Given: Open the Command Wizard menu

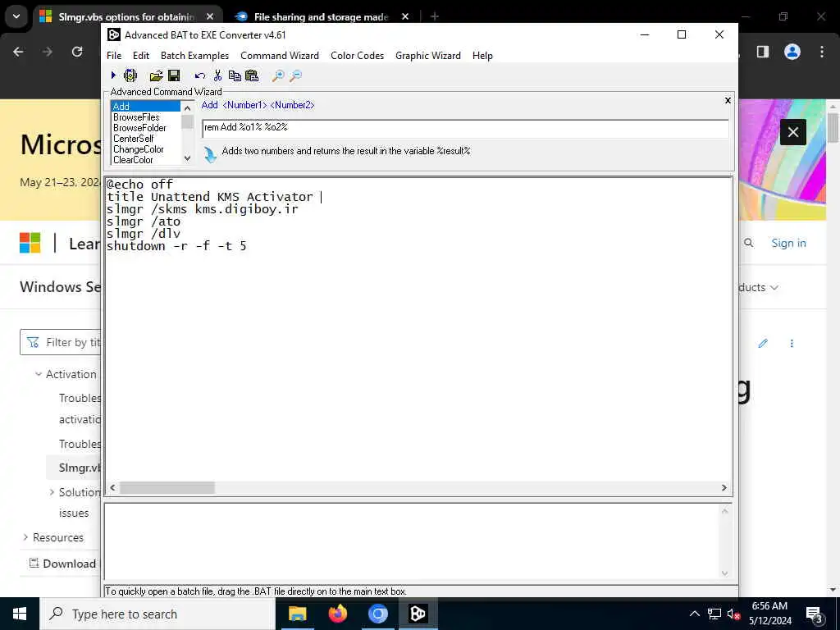Looking at the screenshot, I should [280, 56].
